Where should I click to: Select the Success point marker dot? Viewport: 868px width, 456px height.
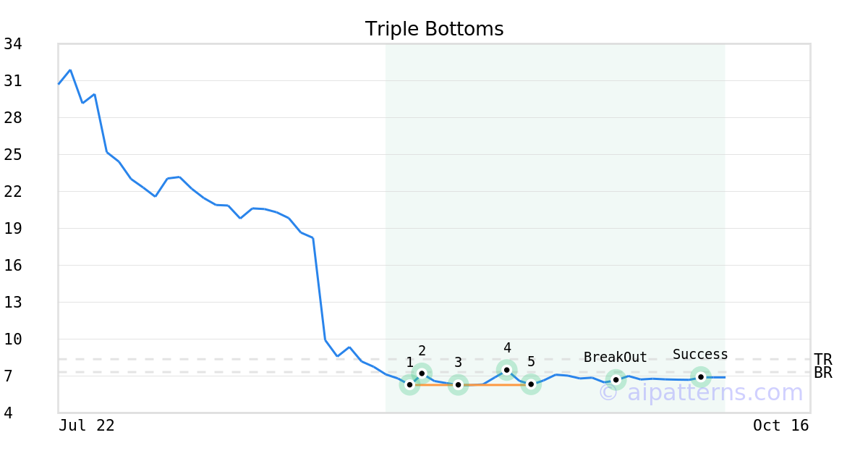[700, 377]
